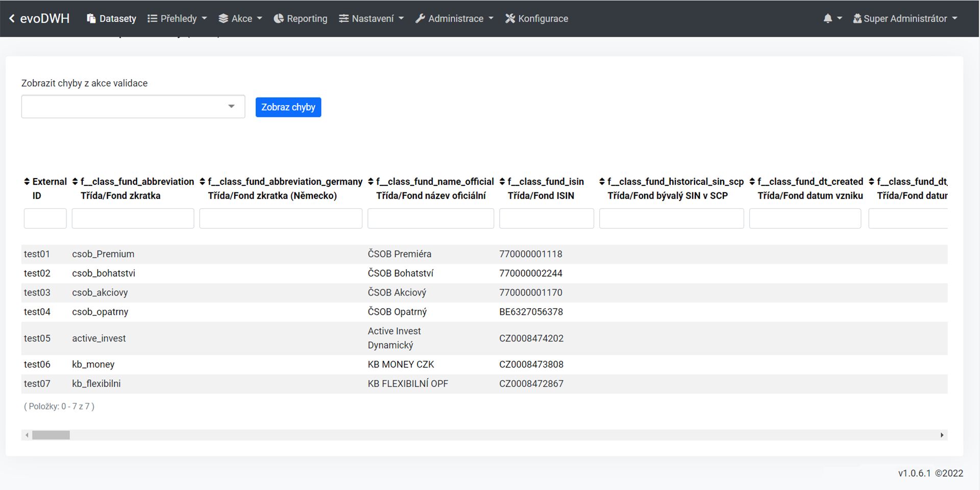Click the back arrow beside evoDWH
Viewport: 980px width, 490px height.
point(12,18)
